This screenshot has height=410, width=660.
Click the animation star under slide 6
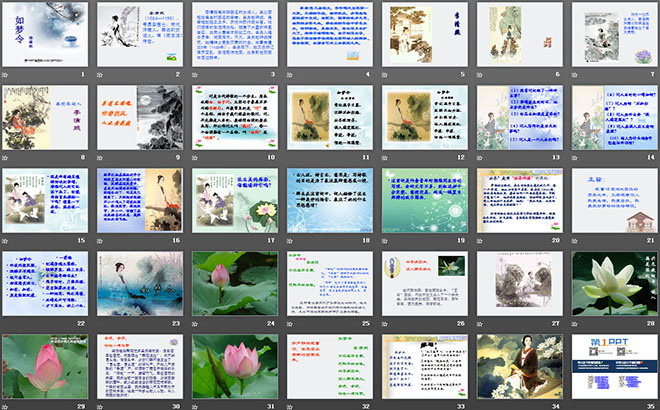[x=480, y=75]
